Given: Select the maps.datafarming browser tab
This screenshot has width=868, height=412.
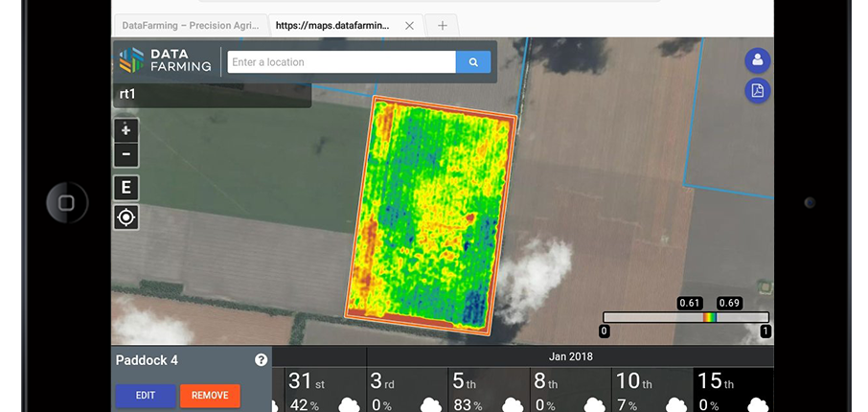Looking at the screenshot, I should click(x=332, y=26).
